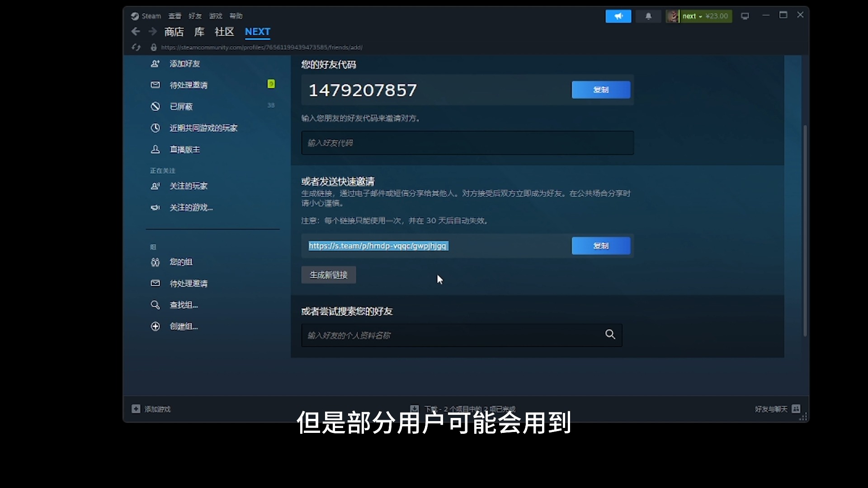Click the person icon beside 直播版主
The image size is (868, 488).
[155, 150]
